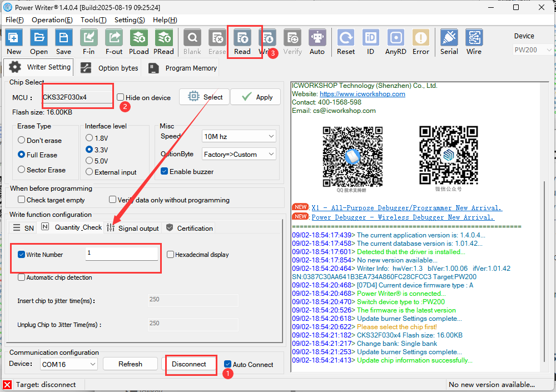This screenshot has height=392, width=556.
Task: Open the Signal output tab
Action: tap(133, 228)
